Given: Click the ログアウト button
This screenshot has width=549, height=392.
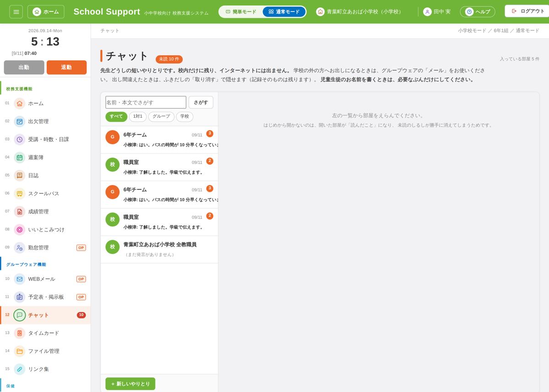Looking at the screenshot, I should click(528, 11).
